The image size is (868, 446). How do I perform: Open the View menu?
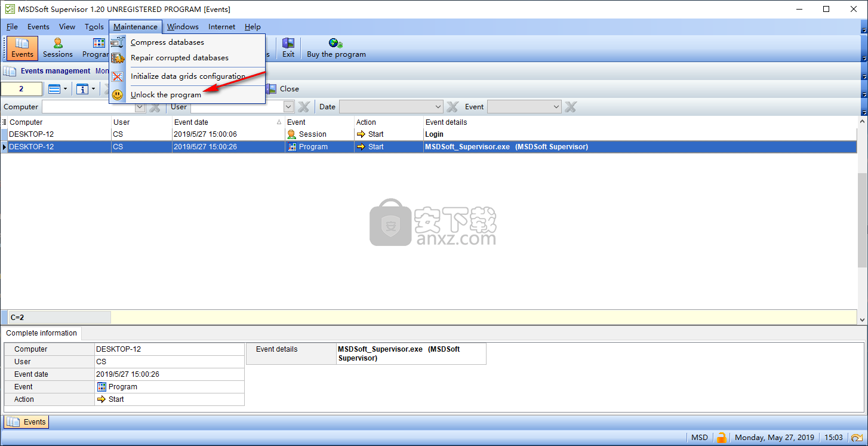coord(67,27)
